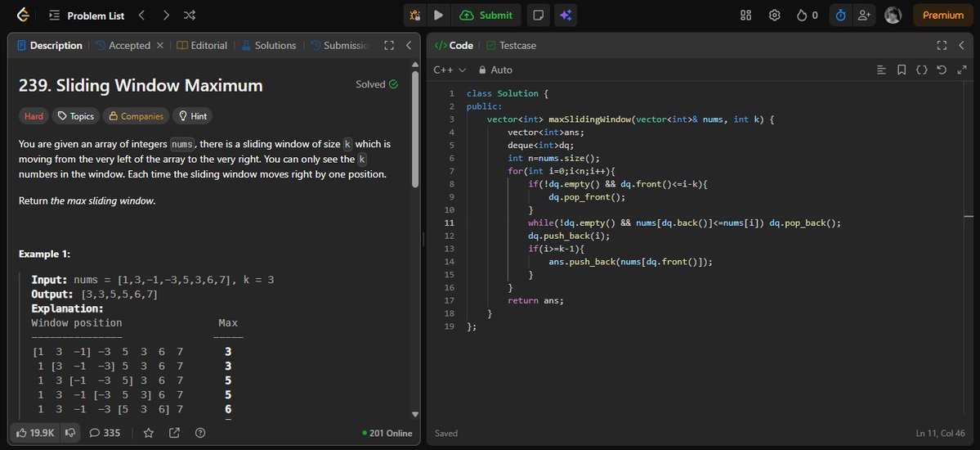Screen dimensions: 980x450
Task: Open the braces code template icon
Action: coord(921,70)
